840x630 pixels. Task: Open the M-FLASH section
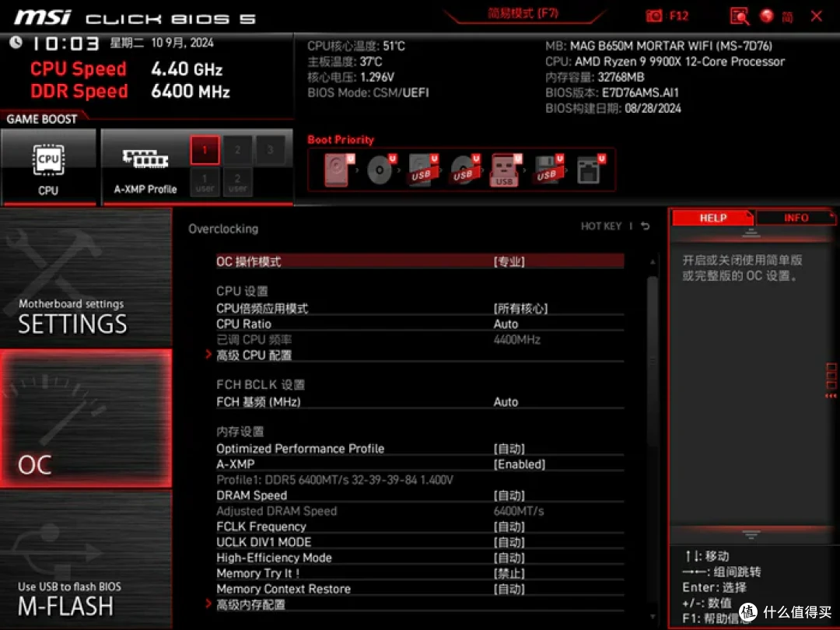(86, 560)
